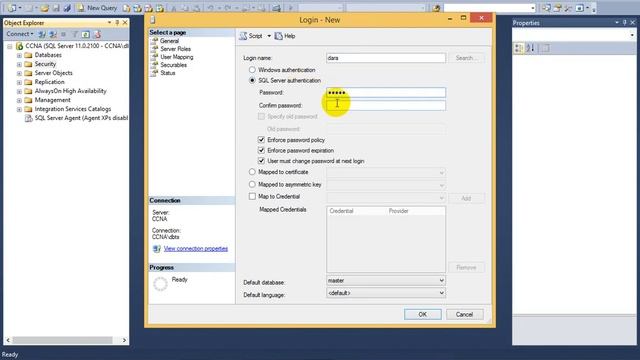Click New Query in the main toolbar

coord(97,8)
